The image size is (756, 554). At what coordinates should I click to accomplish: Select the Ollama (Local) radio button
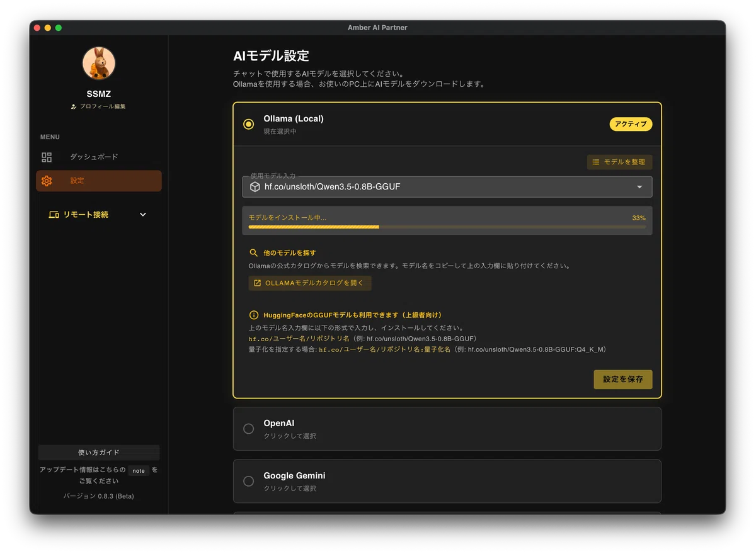point(249,124)
